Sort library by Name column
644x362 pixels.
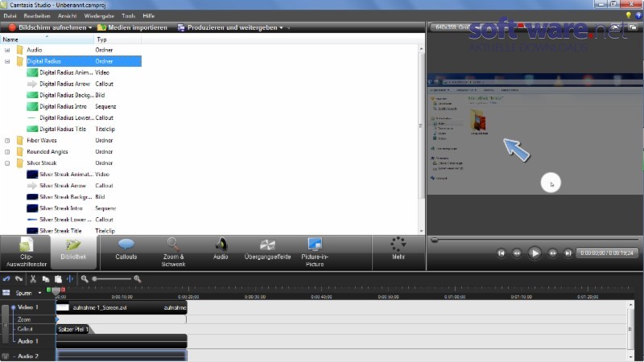pyautogui.click(x=47, y=39)
